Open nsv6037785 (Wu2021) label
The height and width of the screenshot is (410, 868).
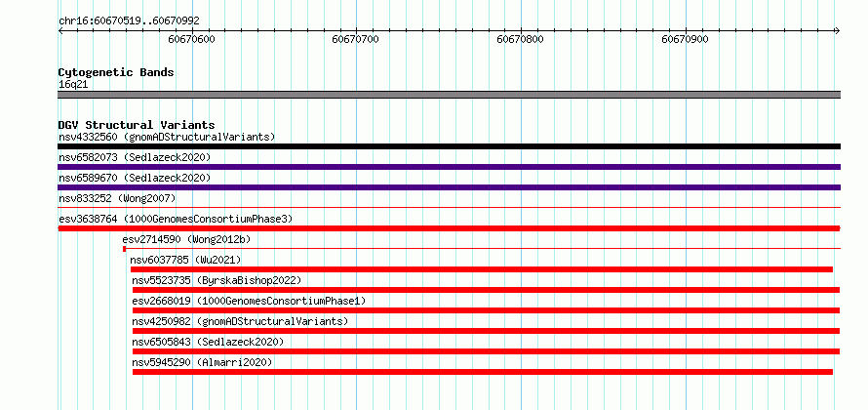point(185,260)
